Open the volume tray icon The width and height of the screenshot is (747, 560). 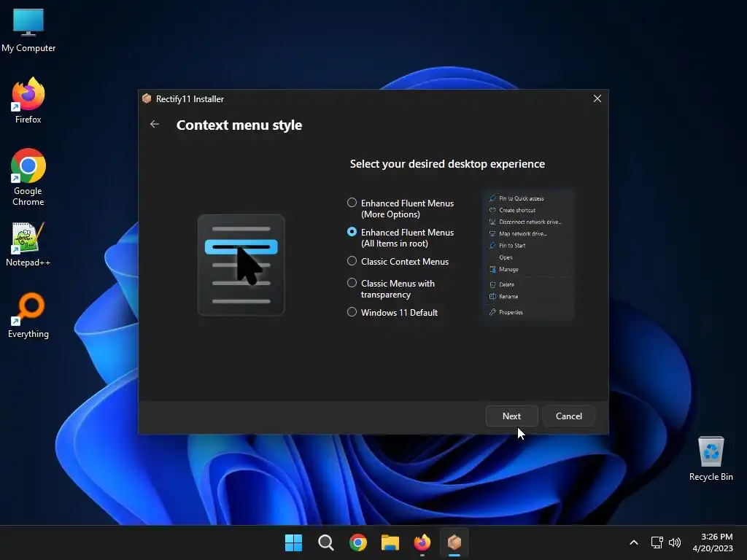pos(675,542)
